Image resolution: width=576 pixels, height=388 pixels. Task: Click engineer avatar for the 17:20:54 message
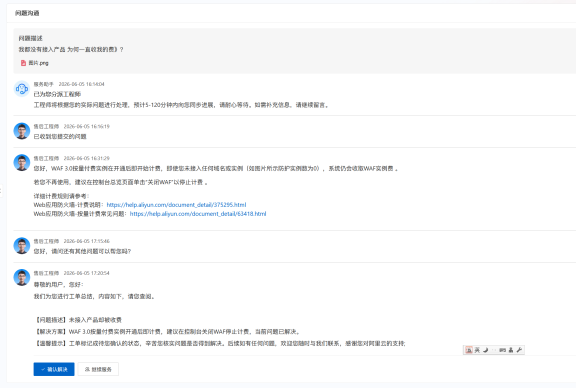click(x=22, y=277)
